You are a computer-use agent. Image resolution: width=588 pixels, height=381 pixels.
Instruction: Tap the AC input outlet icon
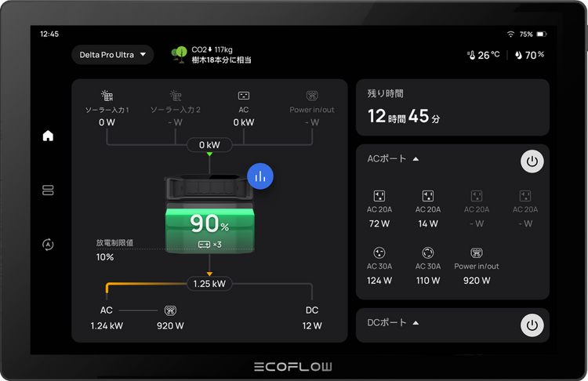(x=244, y=96)
